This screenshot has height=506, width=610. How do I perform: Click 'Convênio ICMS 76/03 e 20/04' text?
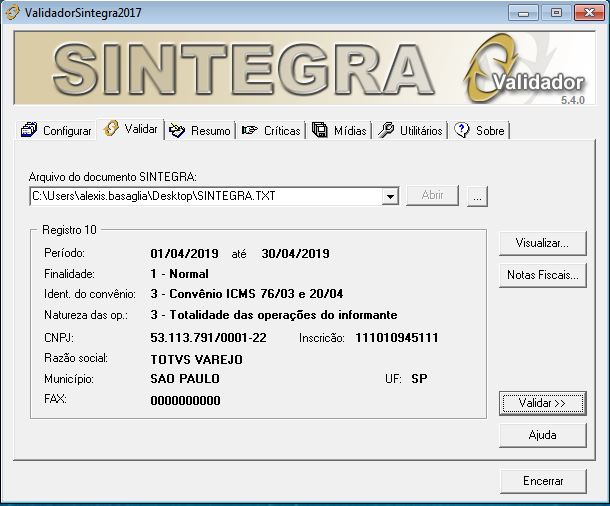pyautogui.click(x=256, y=294)
